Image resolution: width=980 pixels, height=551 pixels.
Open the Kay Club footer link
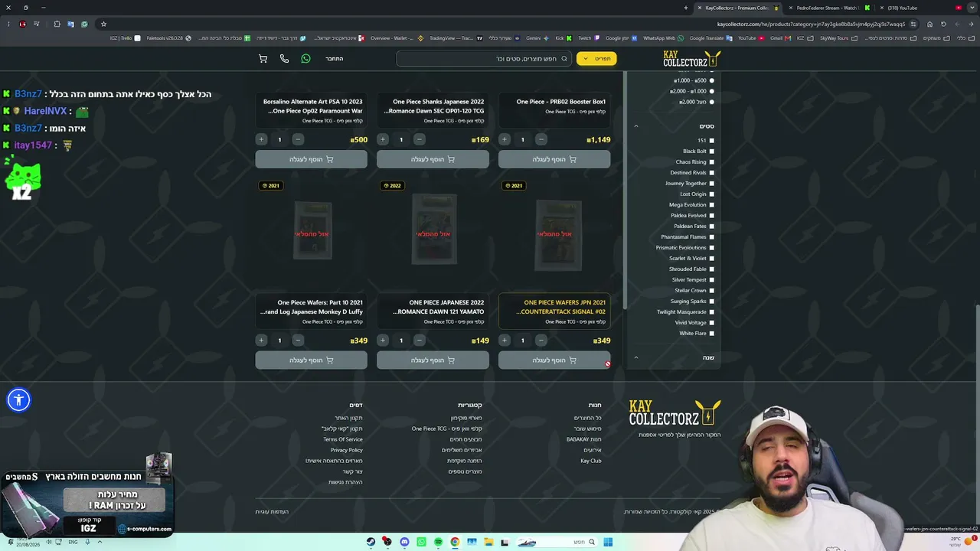(591, 461)
